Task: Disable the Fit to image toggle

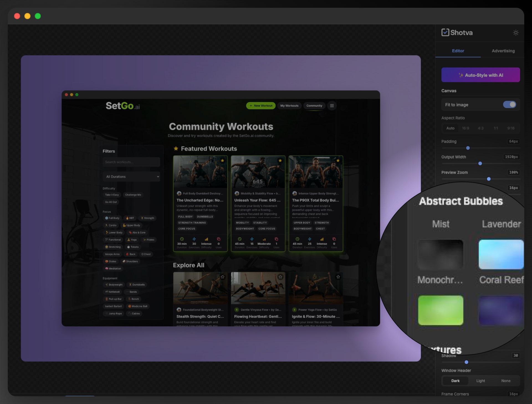Action: (x=509, y=105)
